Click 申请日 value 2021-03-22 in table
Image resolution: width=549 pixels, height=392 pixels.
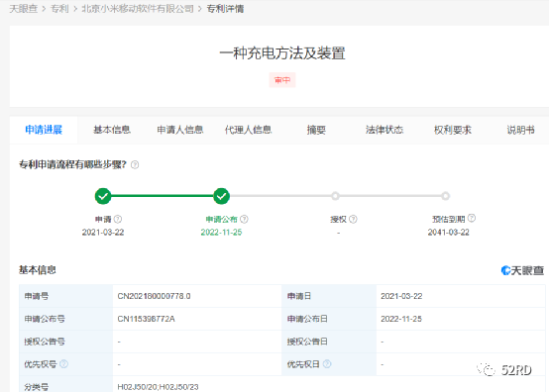(401, 296)
